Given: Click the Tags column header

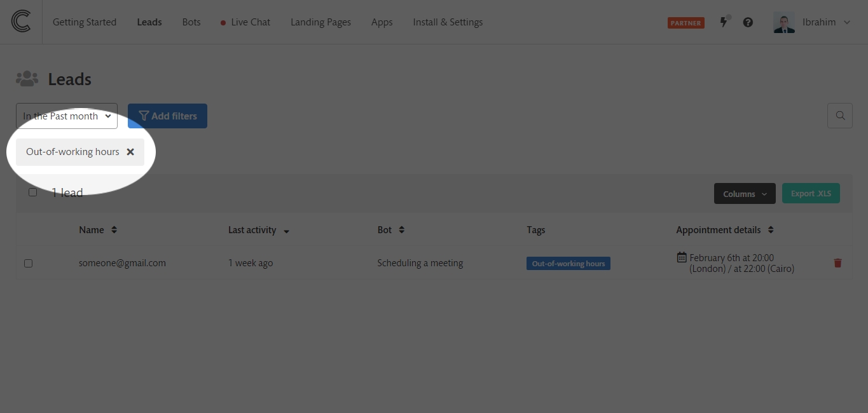Looking at the screenshot, I should tap(536, 230).
